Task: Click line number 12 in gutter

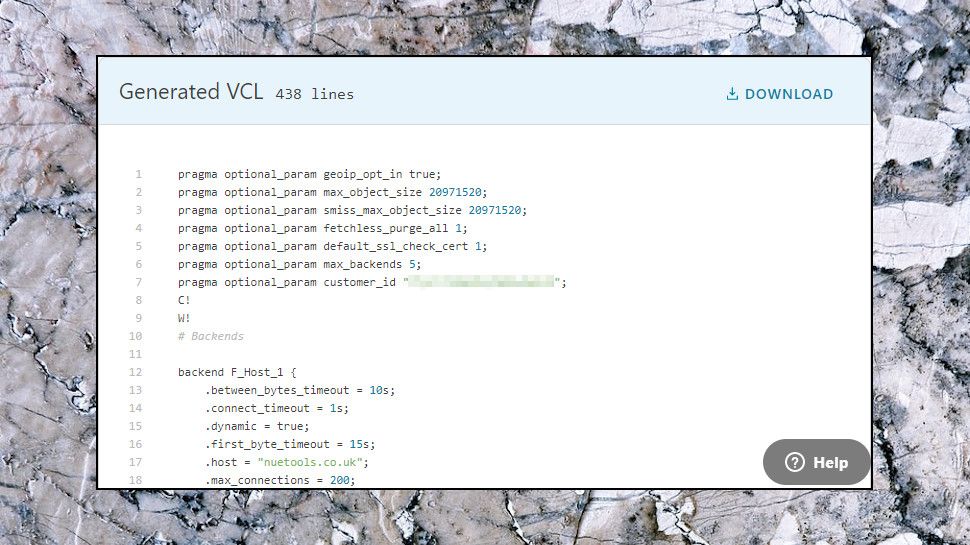Action: (x=136, y=372)
